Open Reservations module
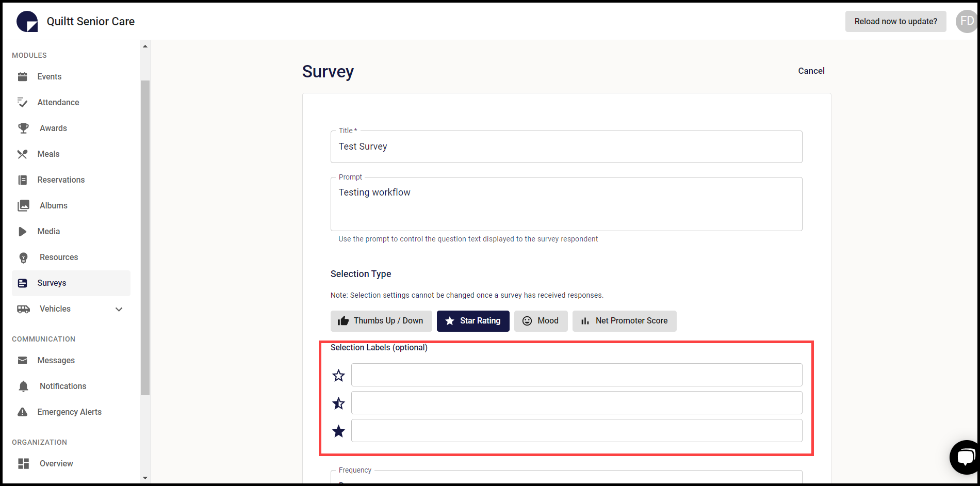 pos(71,180)
